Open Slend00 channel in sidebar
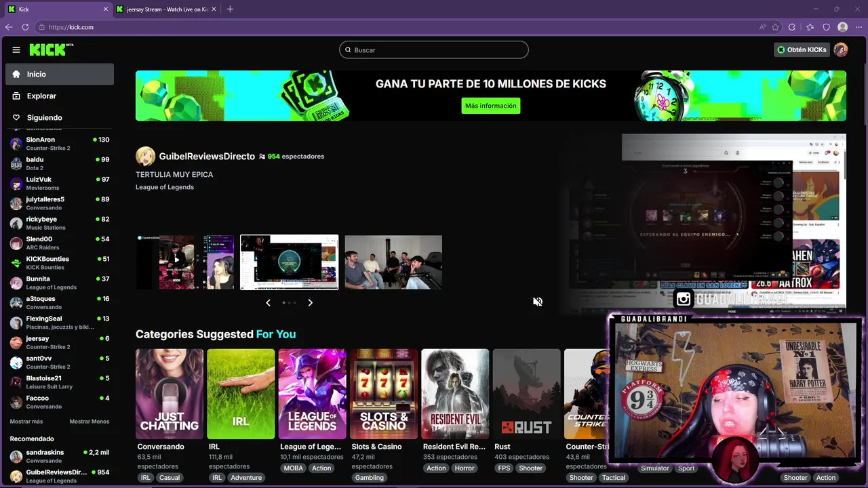The width and height of the screenshot is (868, 488). coord(60,243)
